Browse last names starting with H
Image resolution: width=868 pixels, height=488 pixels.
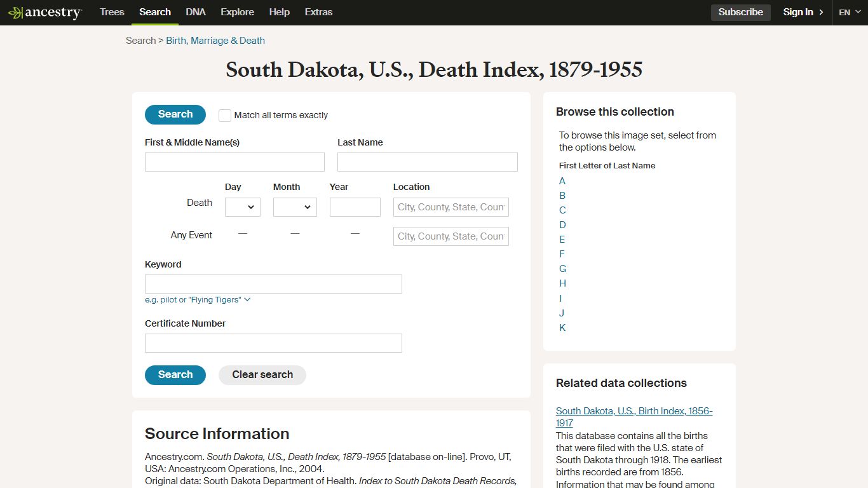coord(562,283)
